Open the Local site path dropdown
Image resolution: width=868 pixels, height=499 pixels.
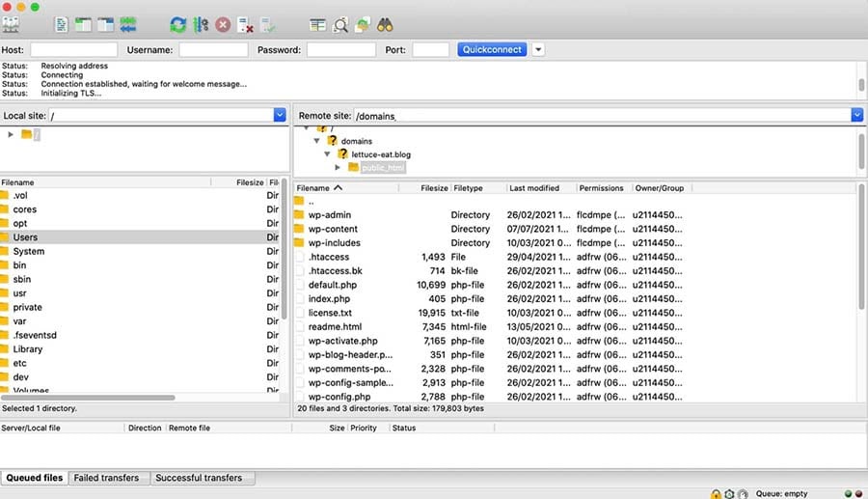(280, 115)
